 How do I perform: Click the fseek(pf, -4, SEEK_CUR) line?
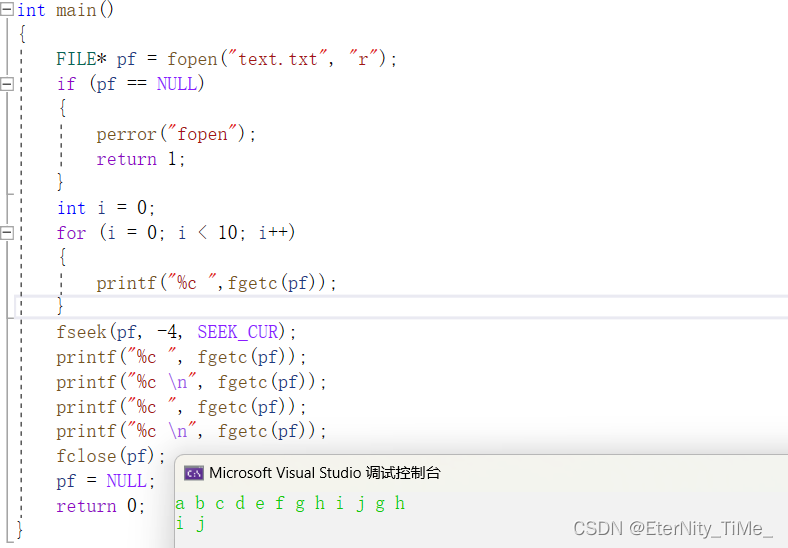(x=176, y=332)
